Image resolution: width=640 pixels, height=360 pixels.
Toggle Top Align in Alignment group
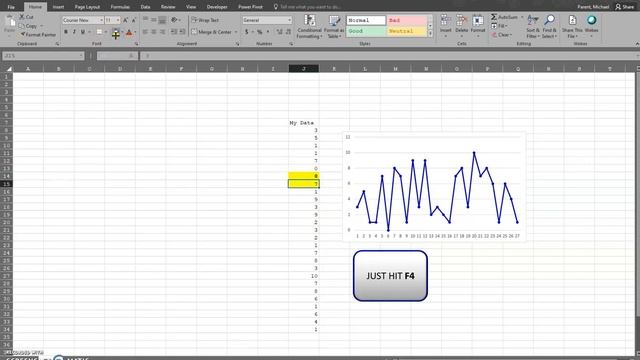coord(145,20)
